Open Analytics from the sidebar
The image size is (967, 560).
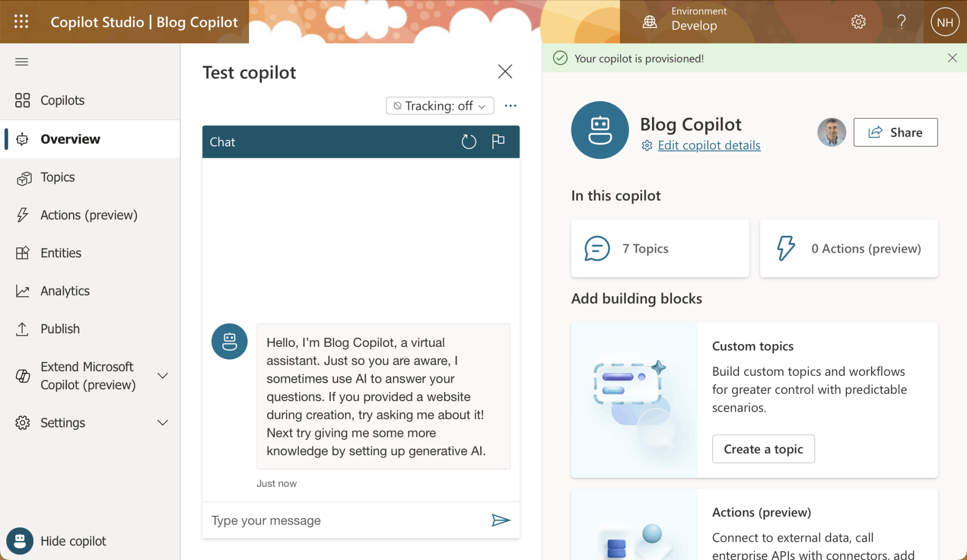(x=65, y=291)
